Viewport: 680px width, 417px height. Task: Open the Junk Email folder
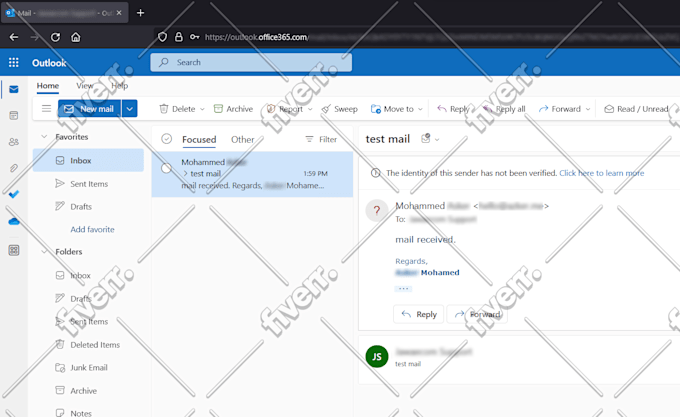[88, 368]
